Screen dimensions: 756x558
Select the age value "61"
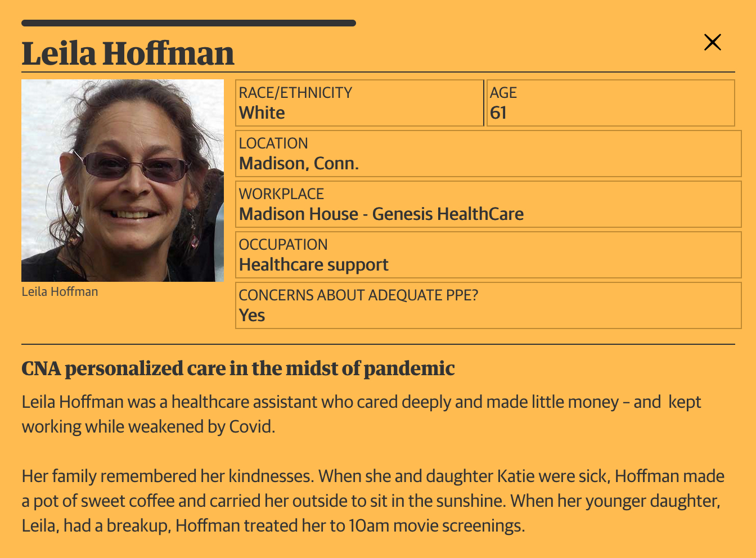pyautogui.click(x=498, y=113)
